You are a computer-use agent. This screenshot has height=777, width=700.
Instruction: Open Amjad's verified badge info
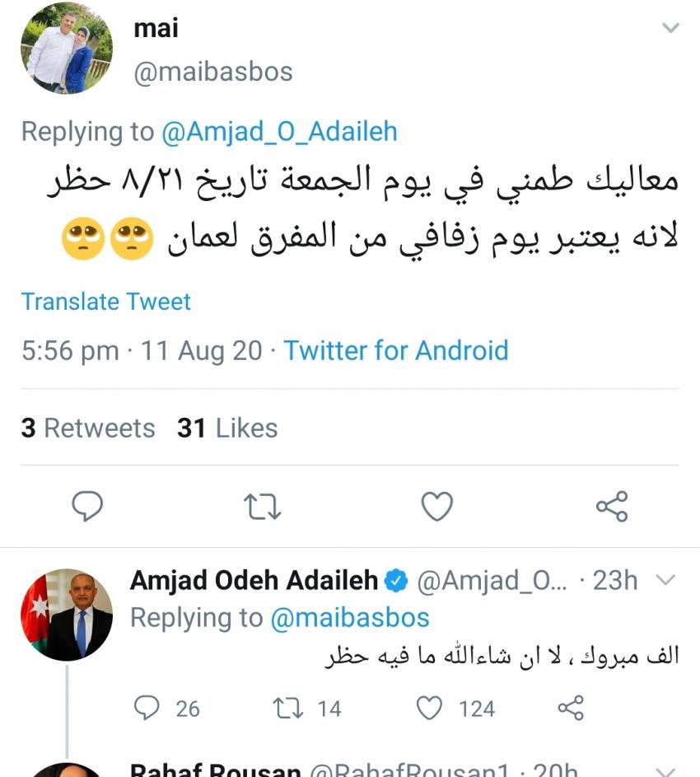[397, 581]
